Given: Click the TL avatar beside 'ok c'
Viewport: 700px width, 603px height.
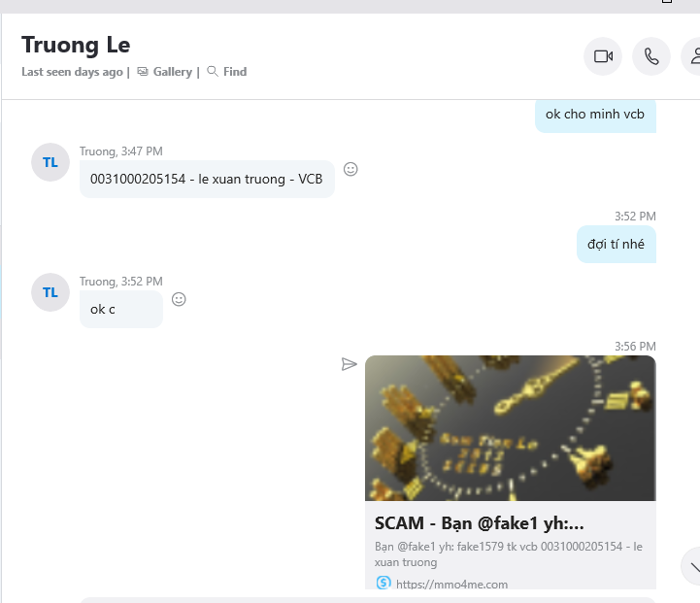Looking at the screenshot, I should 50,292.
